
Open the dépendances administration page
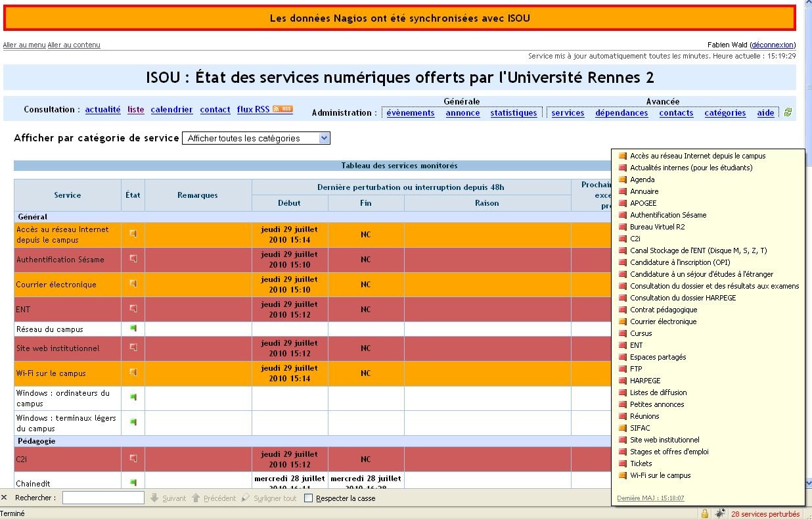click(621, 113)
